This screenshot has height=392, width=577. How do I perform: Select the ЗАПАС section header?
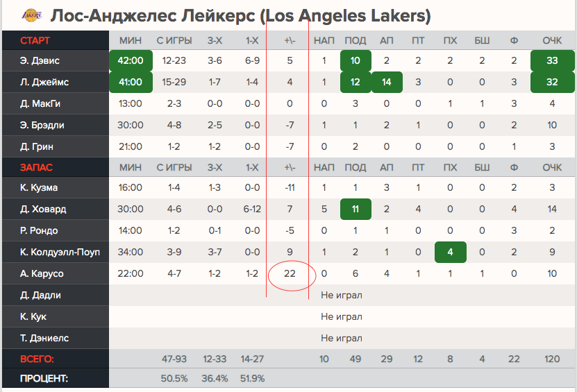click(x=36, y=168)
